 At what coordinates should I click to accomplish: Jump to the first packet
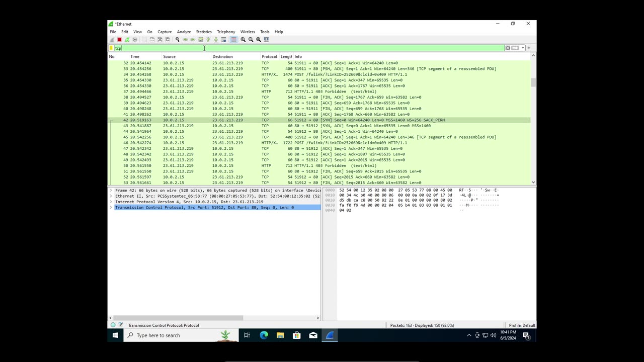208,40
